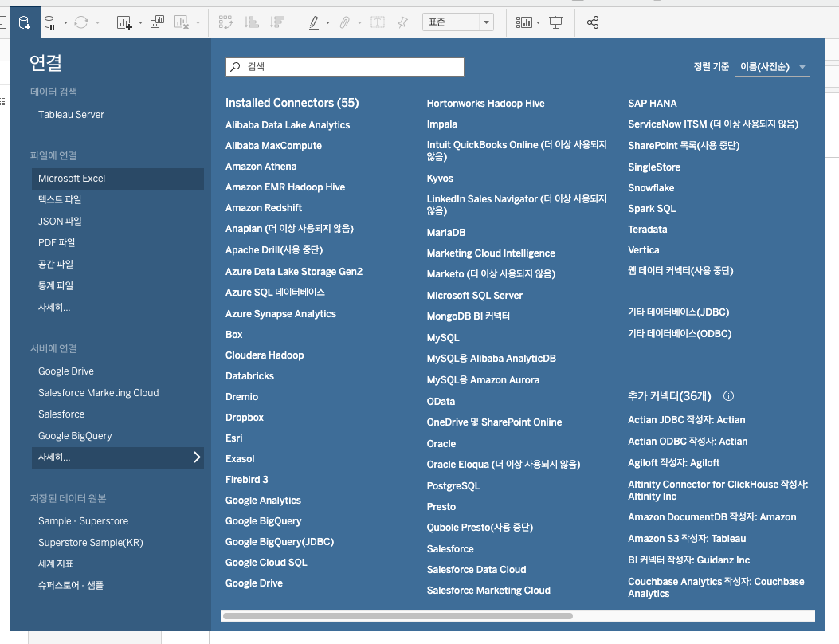
Task: Choose PostgreSQL connector
Action: (453, 486)
